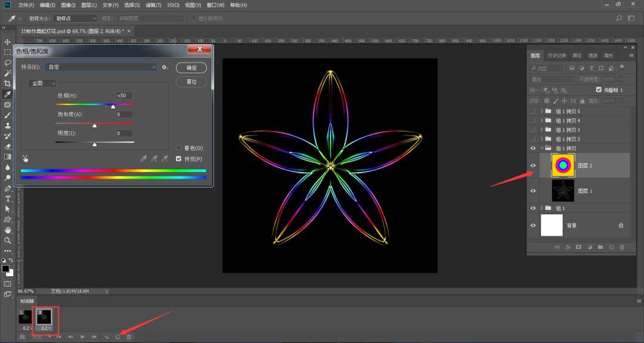Click the create new layer icon
Screen dimensions: 644x343
[612, 247]
